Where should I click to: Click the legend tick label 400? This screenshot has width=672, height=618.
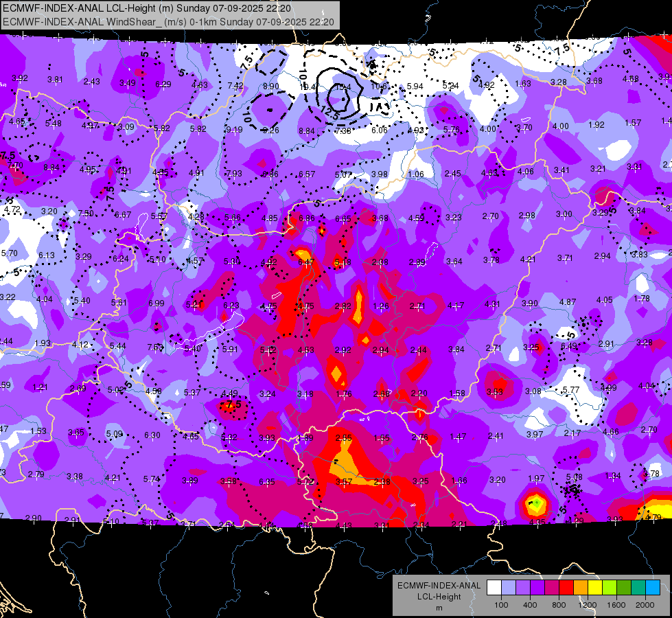(530, 605)
